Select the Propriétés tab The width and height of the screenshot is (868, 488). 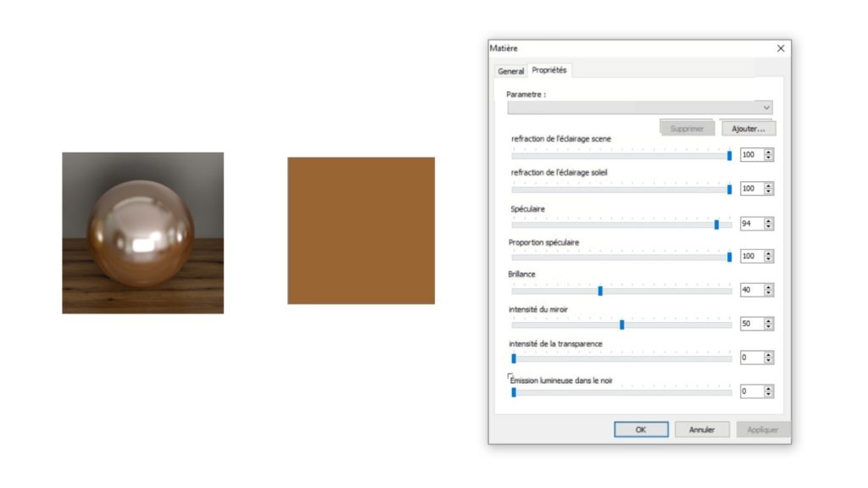tap(549, 70)
